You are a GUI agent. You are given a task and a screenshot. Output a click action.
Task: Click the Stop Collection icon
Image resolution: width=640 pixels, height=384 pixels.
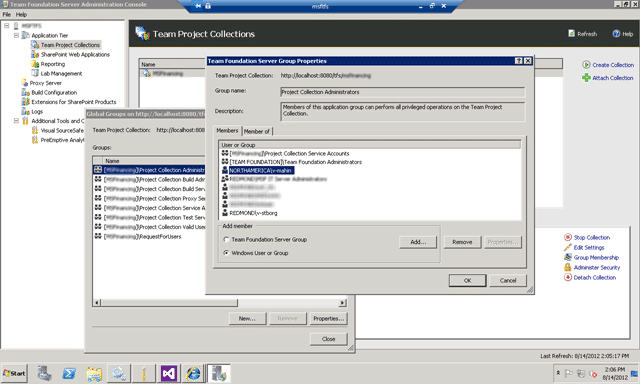568,237
